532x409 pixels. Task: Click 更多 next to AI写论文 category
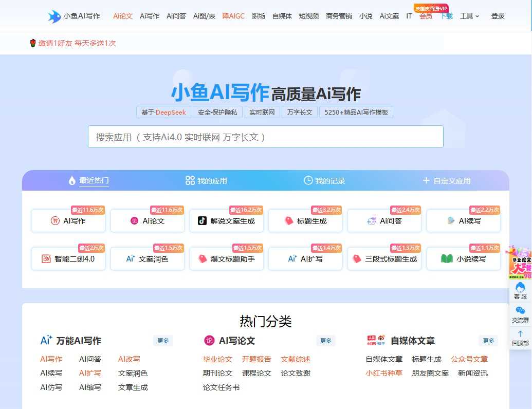[x=326, y=340]
